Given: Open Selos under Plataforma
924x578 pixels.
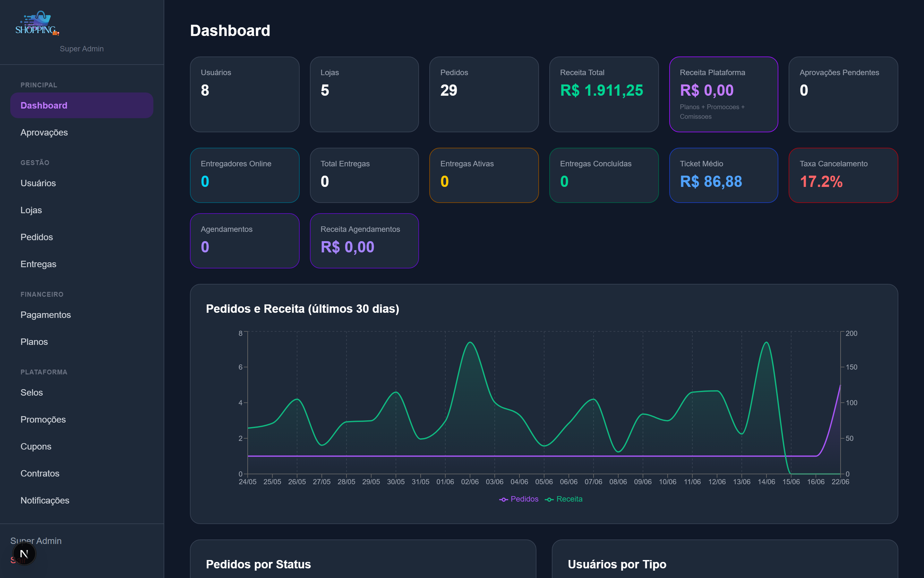Looking at the screenshot, I should coord(82,392).
